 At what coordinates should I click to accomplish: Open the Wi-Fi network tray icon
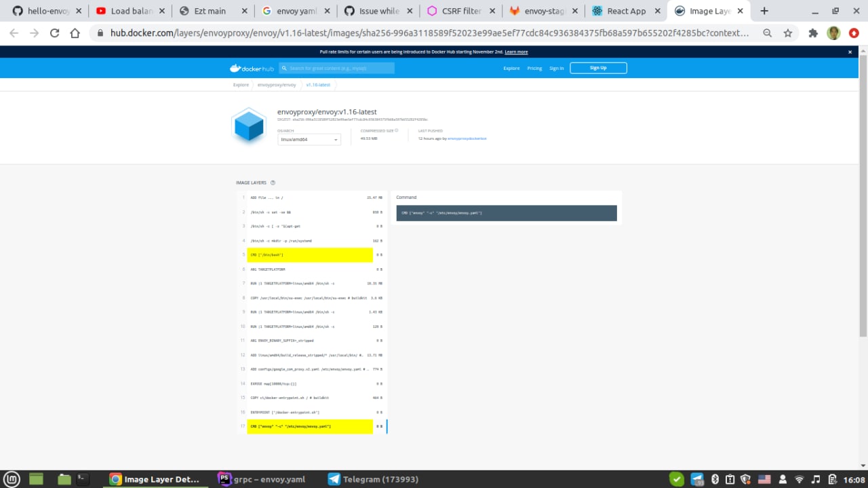[x=799, y=479]
